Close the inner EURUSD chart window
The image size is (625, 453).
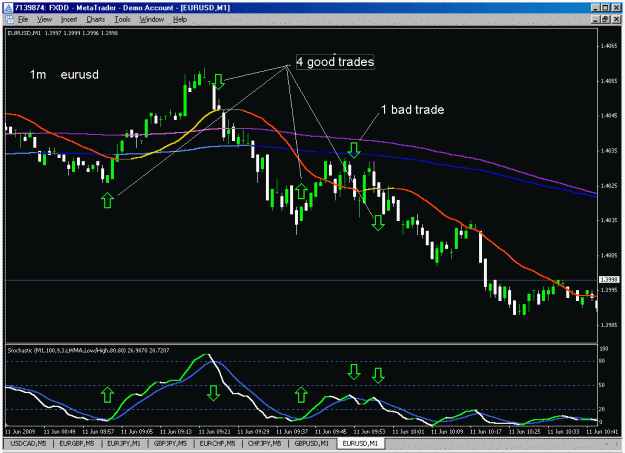point(616,19)
